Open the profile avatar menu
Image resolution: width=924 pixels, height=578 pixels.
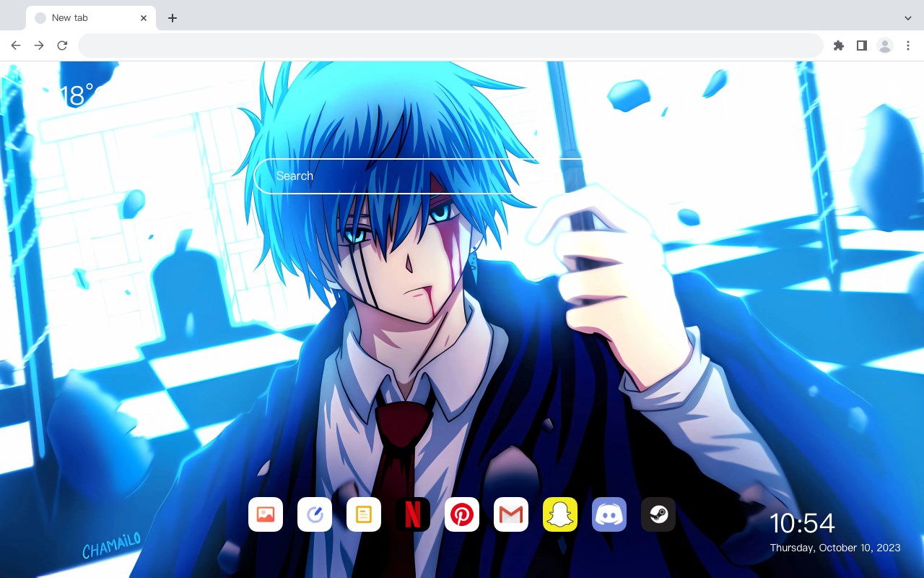point(884,46)
